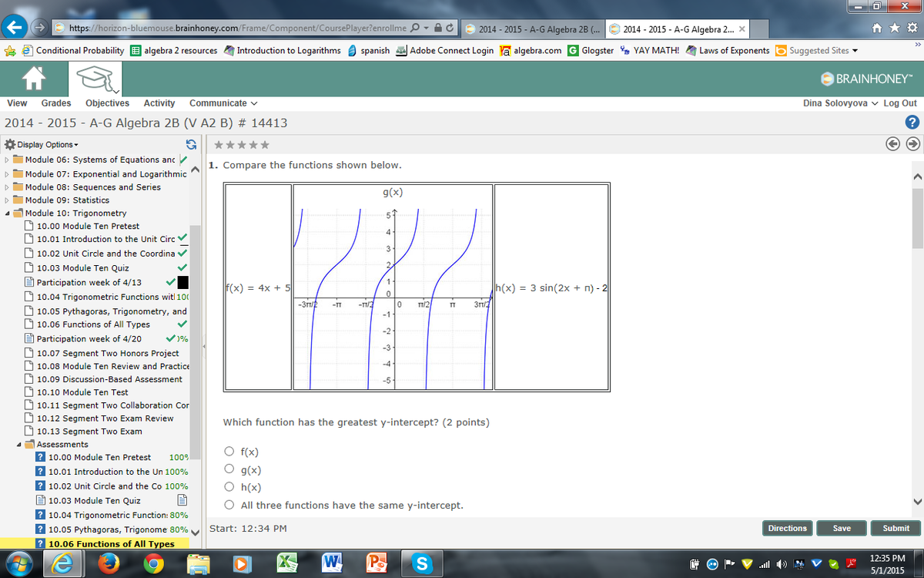Submit the assessment

tap(896, 528)
